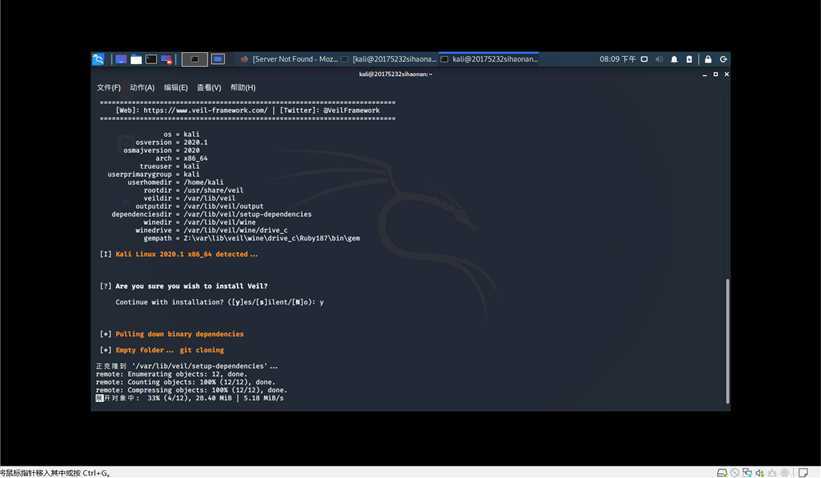
Task: Click VM printer status icon
Action: coord(784,473)
